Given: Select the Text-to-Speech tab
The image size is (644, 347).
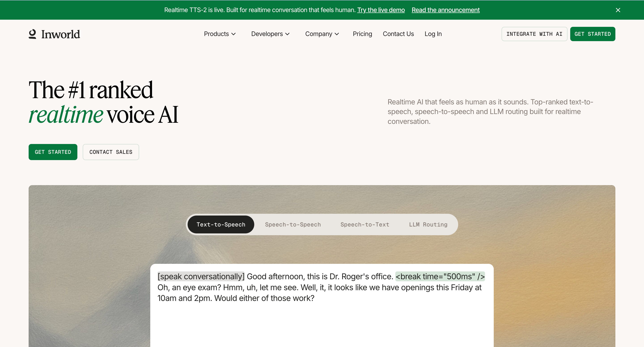Looking at the screenshot, I should 221,224.
